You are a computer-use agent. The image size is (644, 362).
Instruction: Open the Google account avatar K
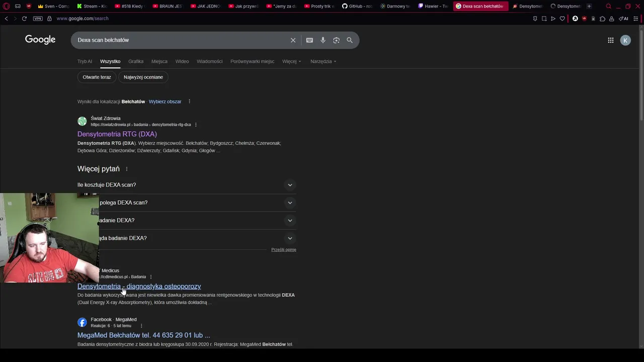click(625, 40)
